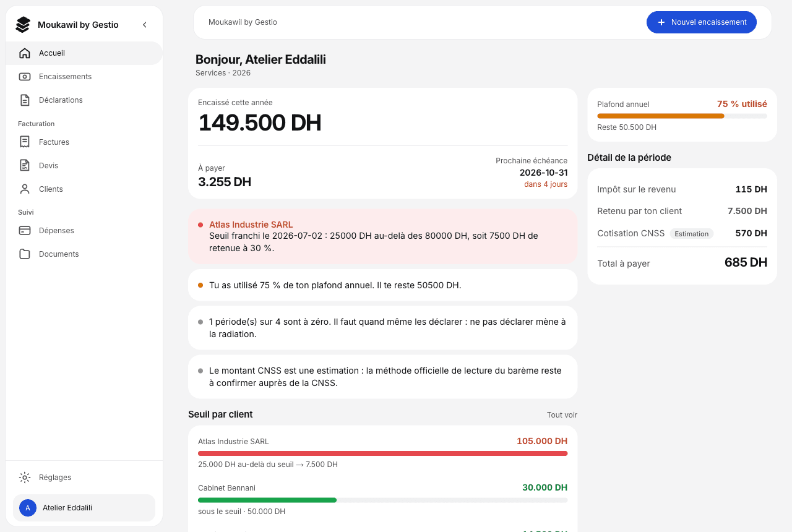Click the 'Moukawil by Gestio' breadcrumb text

point(243,22)
